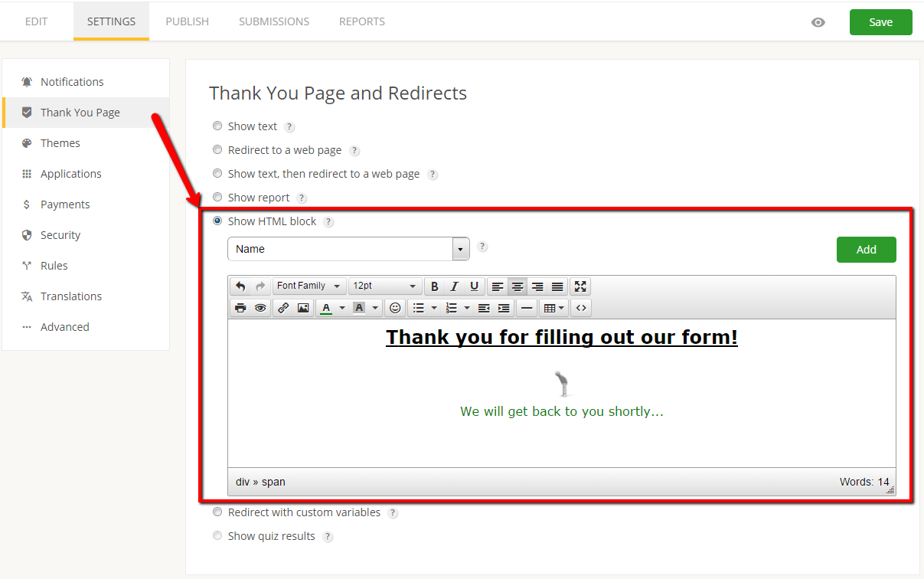Image resolution: width=924 pixels, height=579 pixels.
Task: Click the help icon next to Name dropdown
Action: pos(482,247)
